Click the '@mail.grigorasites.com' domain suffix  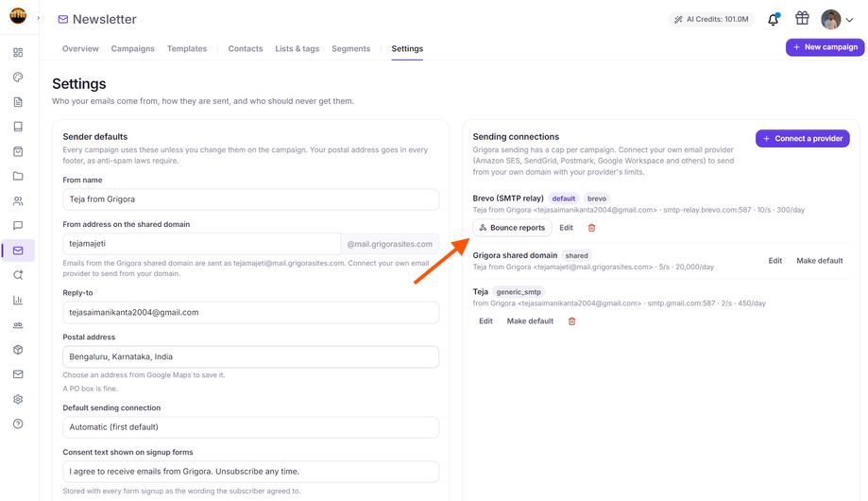(x=390, y=244)
